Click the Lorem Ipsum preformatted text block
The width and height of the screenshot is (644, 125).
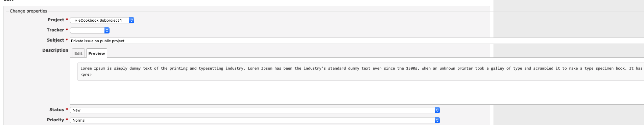361,72
